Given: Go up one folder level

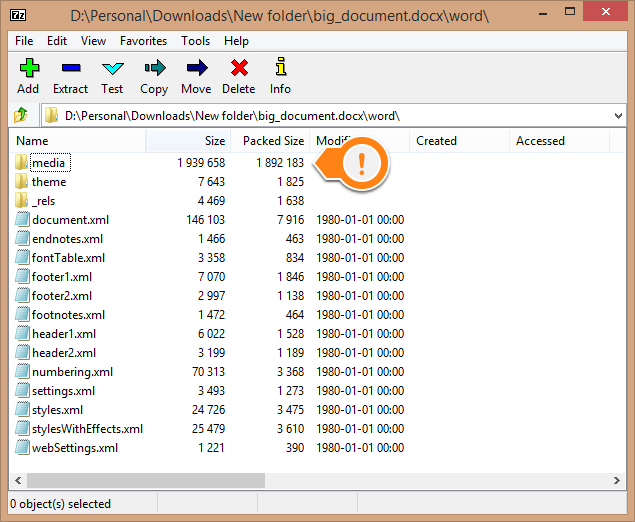Looking at the screenshot, I should (20, 116).
